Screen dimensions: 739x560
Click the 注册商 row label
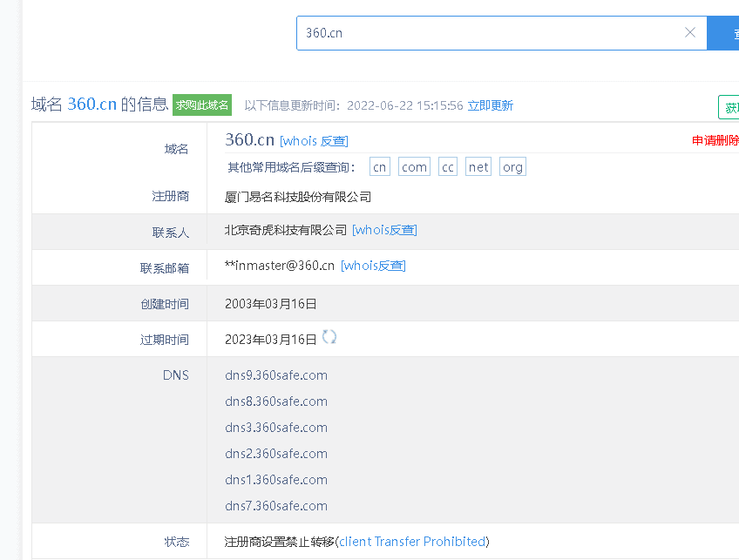(170, 196)
